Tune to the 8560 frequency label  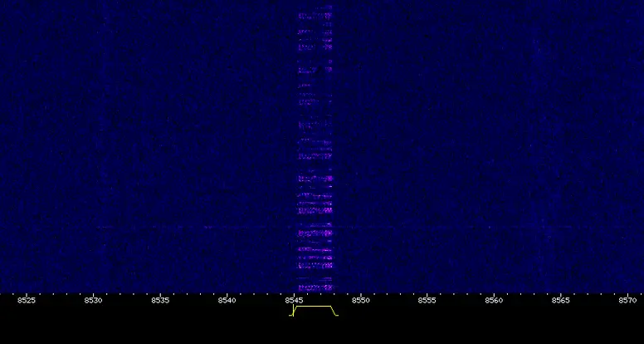click(x=494, y=300)
